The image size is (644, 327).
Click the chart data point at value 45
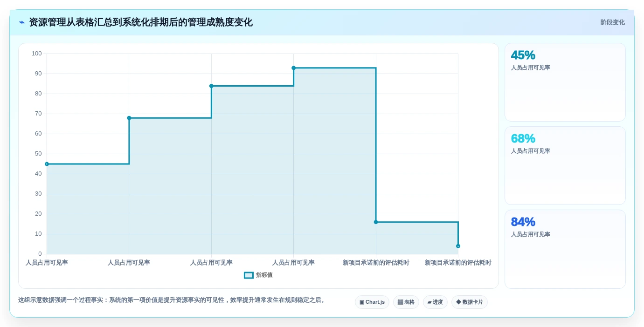tap(47, 164)
